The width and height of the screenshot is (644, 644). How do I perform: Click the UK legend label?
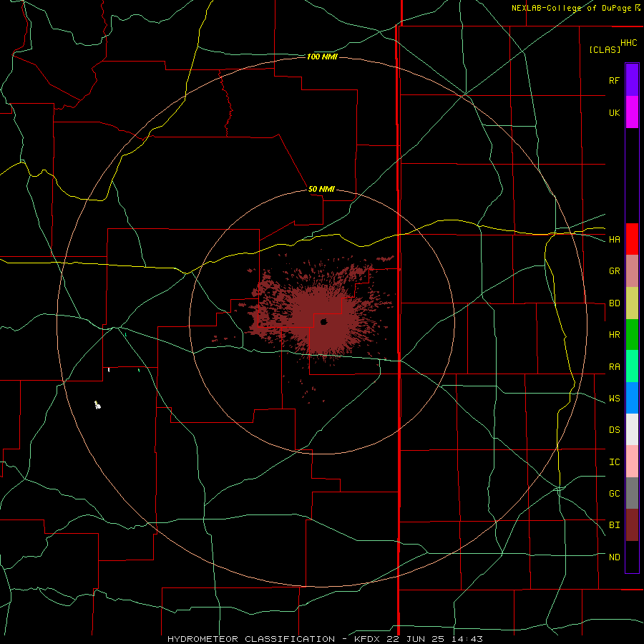click(x=614, y=112)
